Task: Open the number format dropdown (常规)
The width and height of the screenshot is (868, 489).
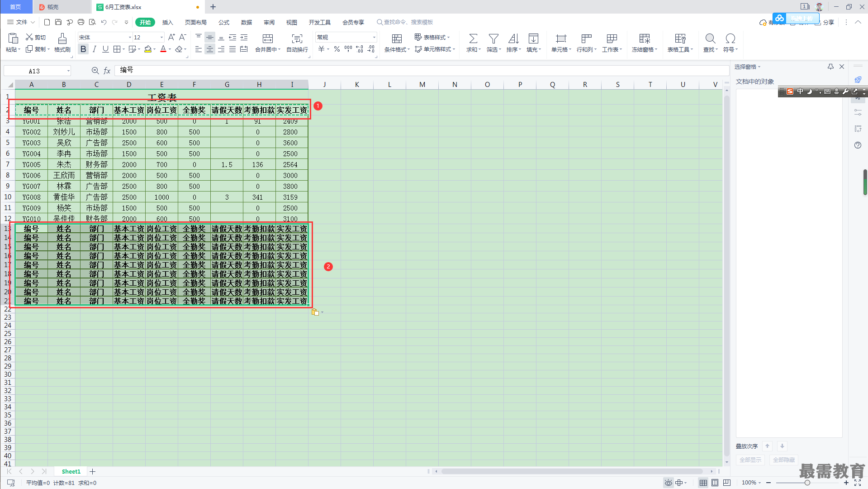Action: pyautogui.click(x=374, y=38)
